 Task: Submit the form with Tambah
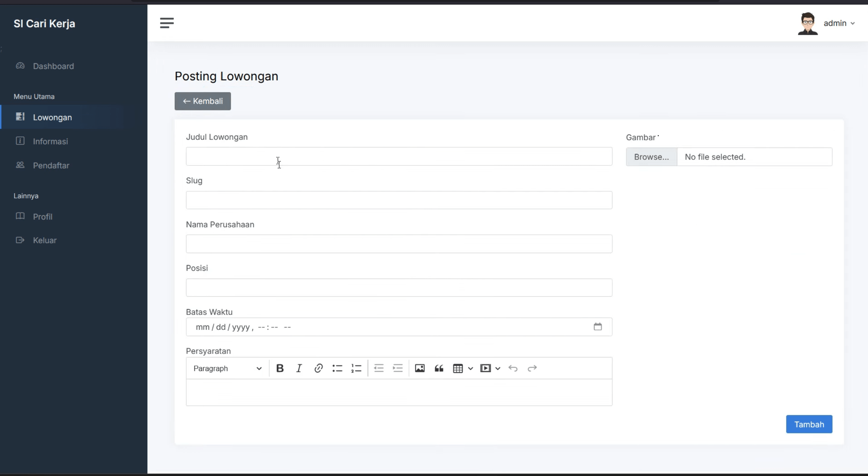tap(809, 424)
